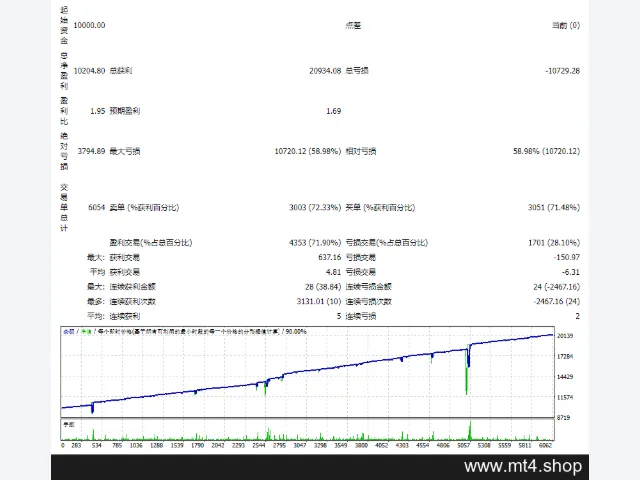Select the "最大亏损" maximal drawdown label
The width and height of the screenshot is (640, 480).
[x=124, y=151]
